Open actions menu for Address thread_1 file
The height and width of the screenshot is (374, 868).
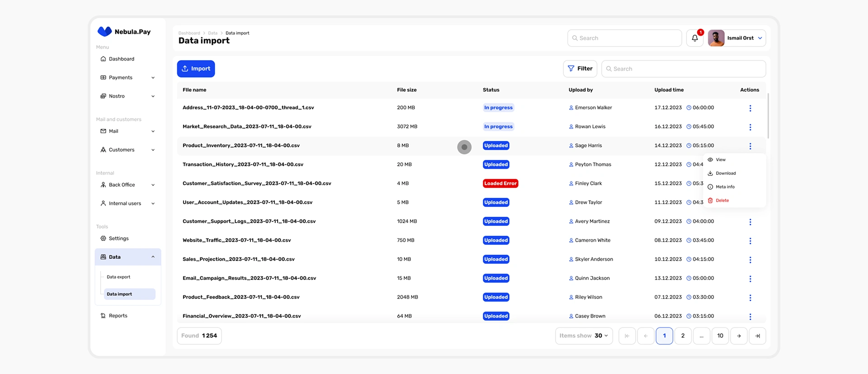tap(750, 108)
